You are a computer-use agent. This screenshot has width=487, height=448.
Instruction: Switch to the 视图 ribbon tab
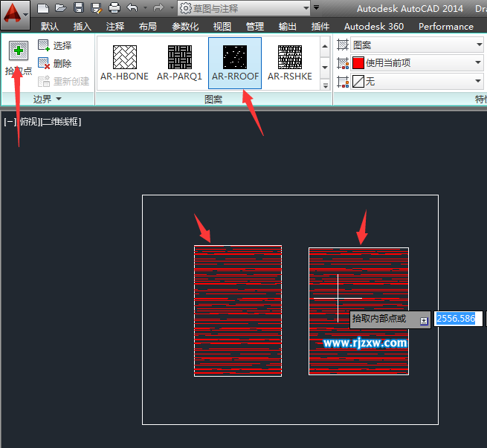(x=222, y=26)
